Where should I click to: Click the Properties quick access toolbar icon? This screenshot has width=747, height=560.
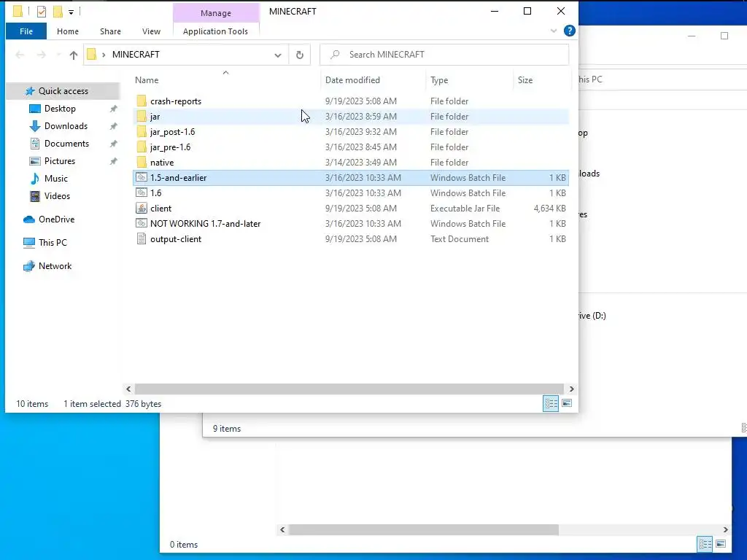42,12
